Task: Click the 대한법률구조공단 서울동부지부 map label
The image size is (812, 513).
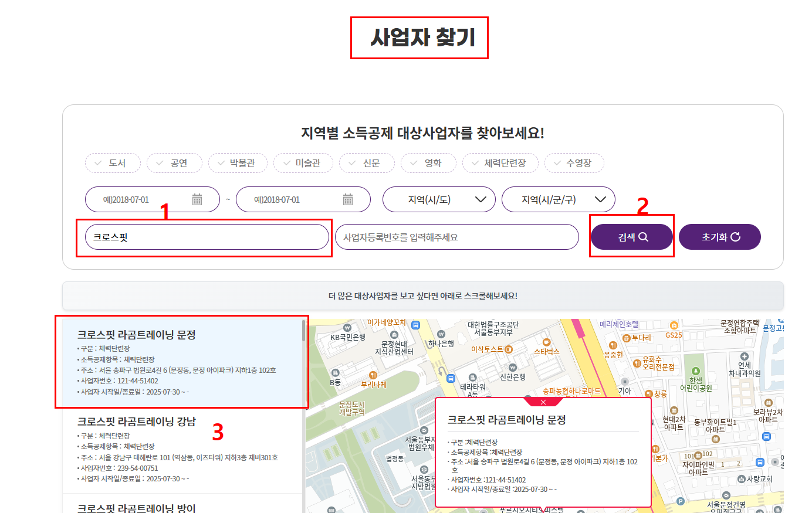Action: pos(493,328)
